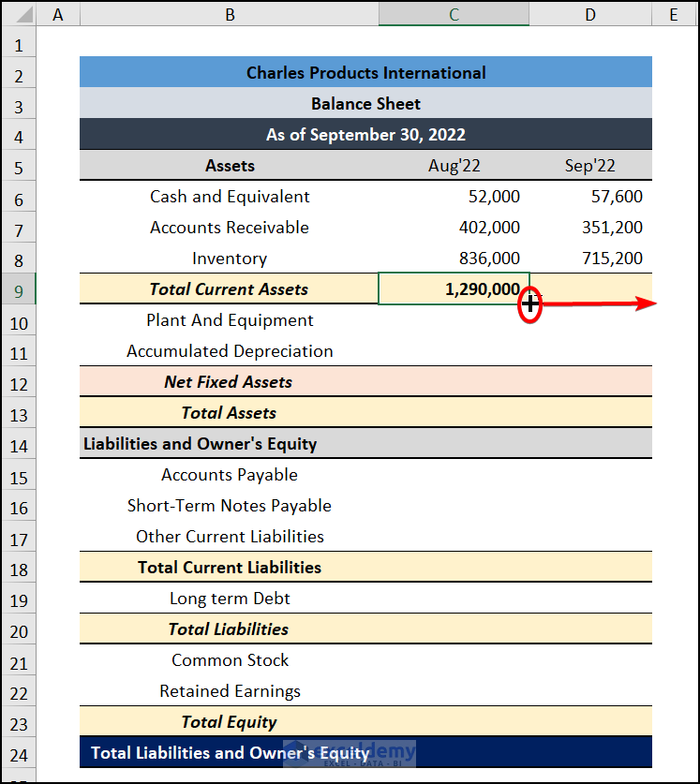This screenshot has width=700, height=784.
Task: Click the As of September 30, 2022 cell
Action: click(365, 134)
